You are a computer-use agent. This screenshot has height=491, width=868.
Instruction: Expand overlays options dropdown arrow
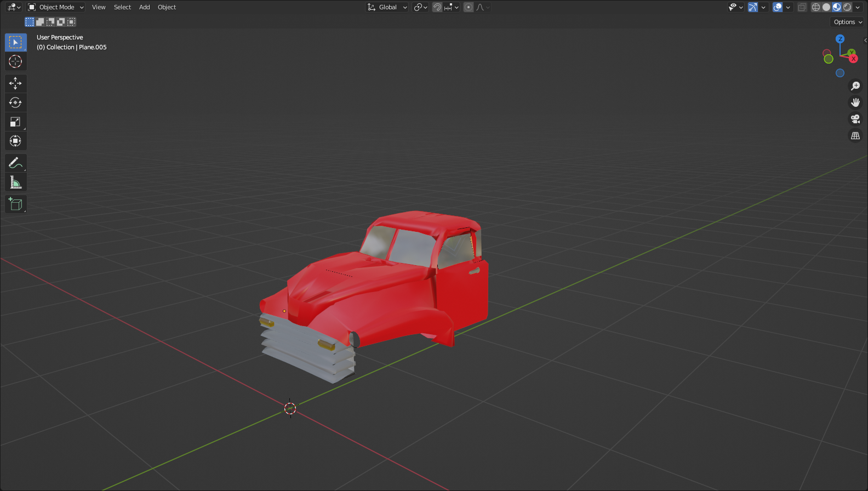pos(788,7)
